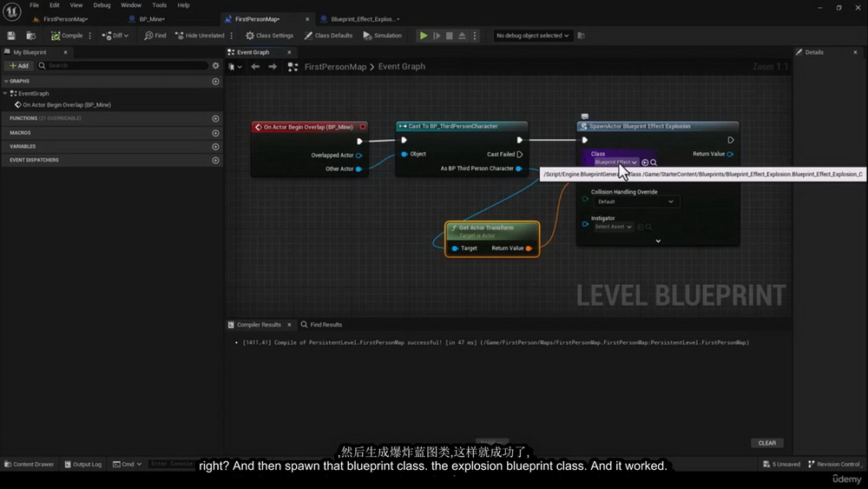The image size is (868, 489).
Task: Collapse the EventGraph tree item
Action: click(5, 94)
